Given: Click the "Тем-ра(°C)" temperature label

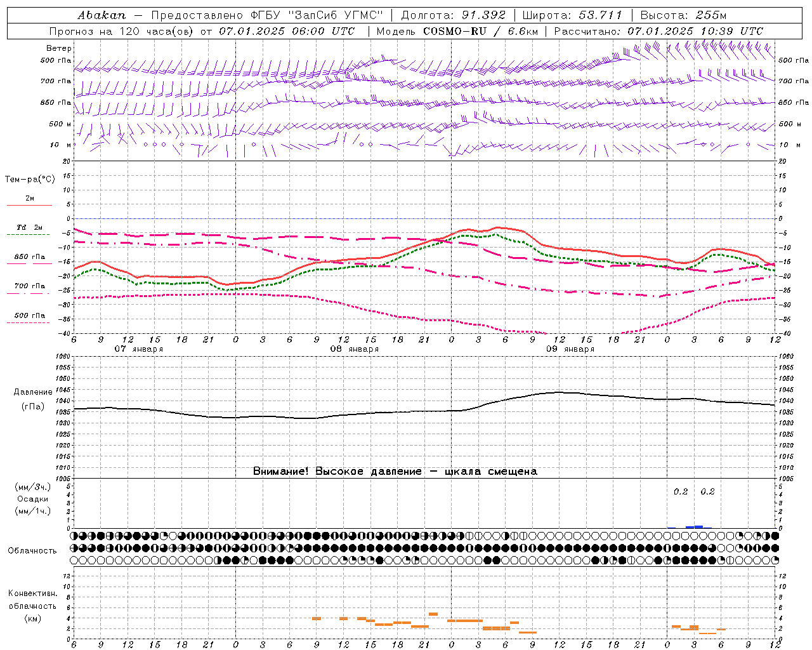Looking at the screenshot, I should 30,180.
